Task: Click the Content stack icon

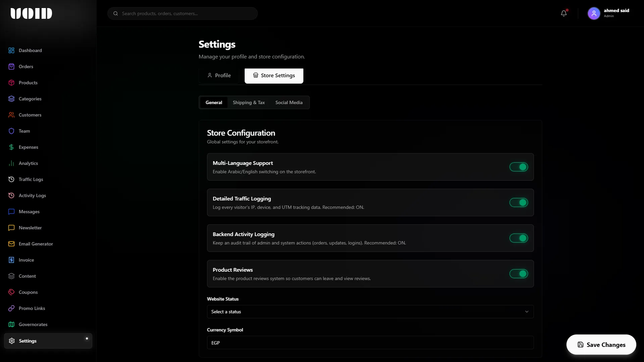Action: [x=11, y=276]
